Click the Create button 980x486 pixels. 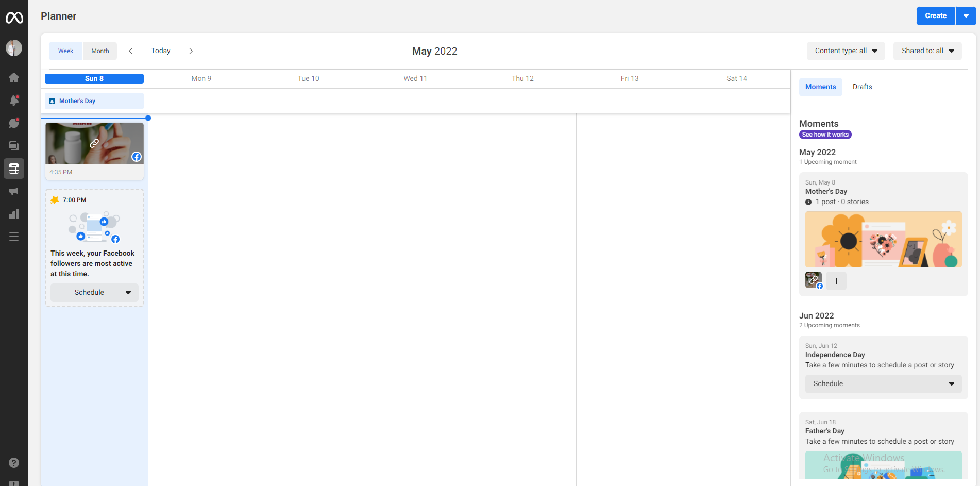(x=935, y=16)
